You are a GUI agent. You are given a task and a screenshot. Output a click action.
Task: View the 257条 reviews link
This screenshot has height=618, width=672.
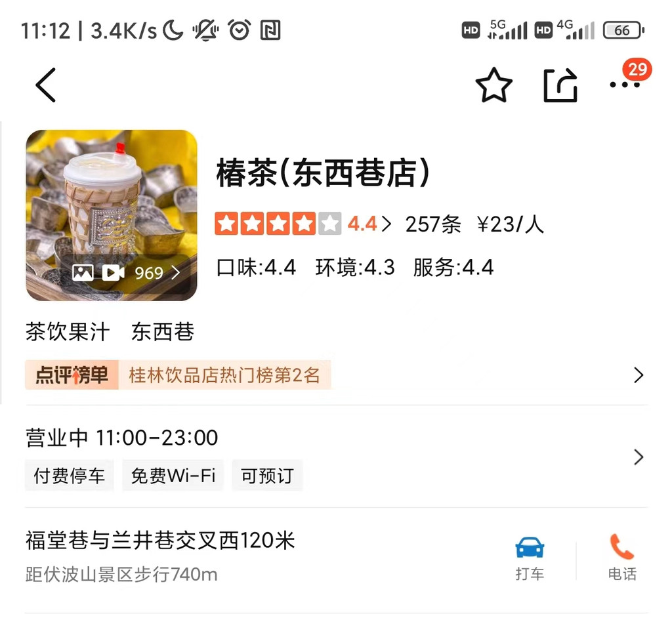coord(433,224)
